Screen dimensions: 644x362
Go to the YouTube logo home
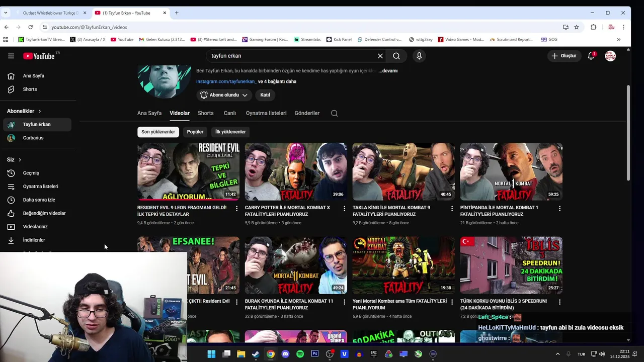pyautogui.click(x=39, y=56)
